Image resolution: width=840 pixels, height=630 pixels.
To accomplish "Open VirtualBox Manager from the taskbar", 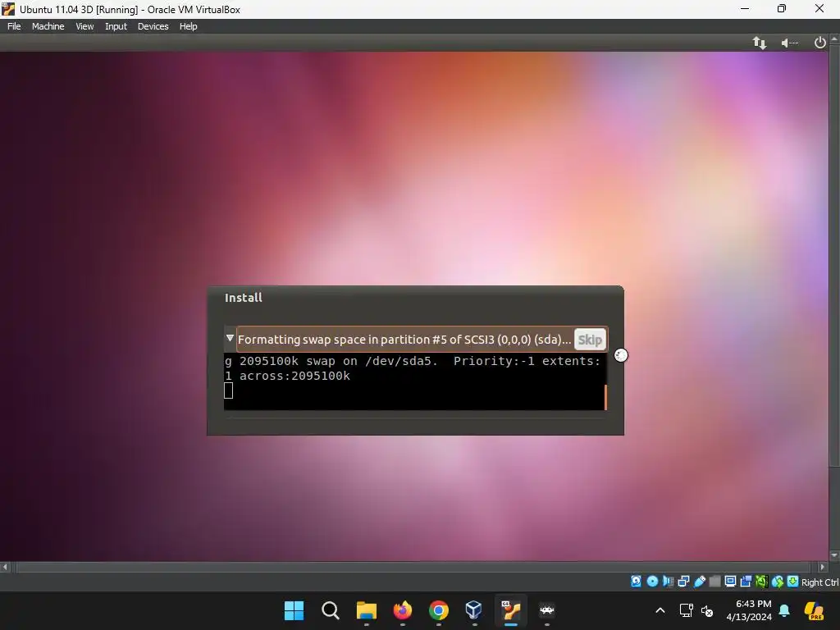I will [x=474, y=610].
